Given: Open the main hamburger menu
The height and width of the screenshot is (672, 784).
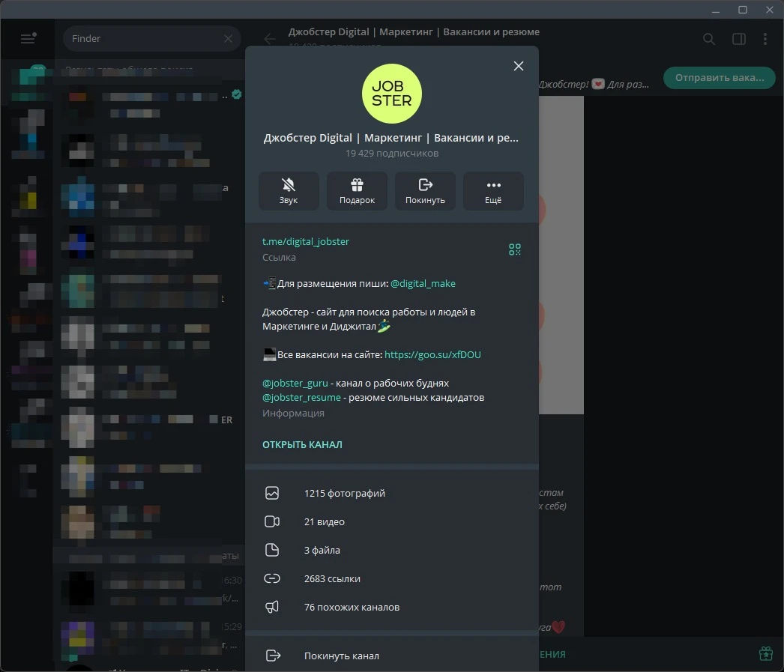Looking at the screenshot, I should coord(28,38).
